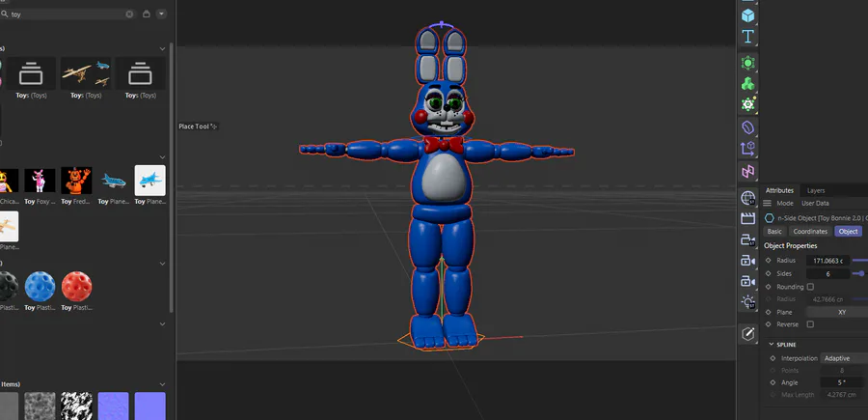Click the magnifier search icon

(5, 14)
